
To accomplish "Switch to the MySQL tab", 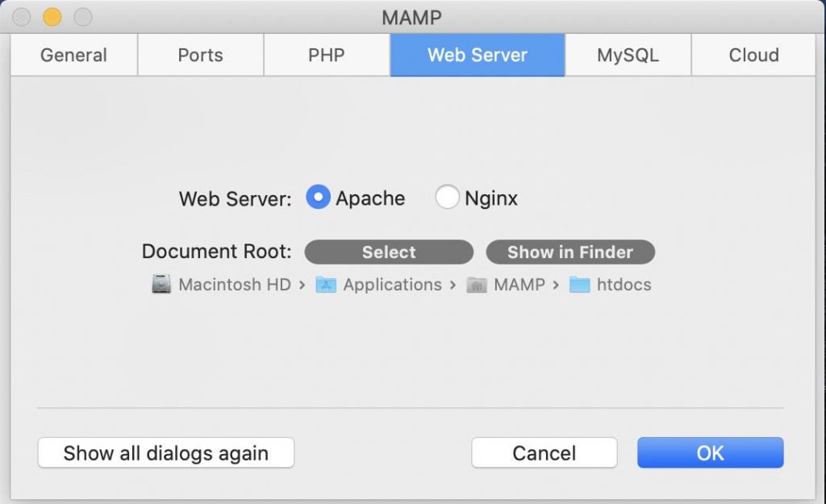I will tap(628, 56).
